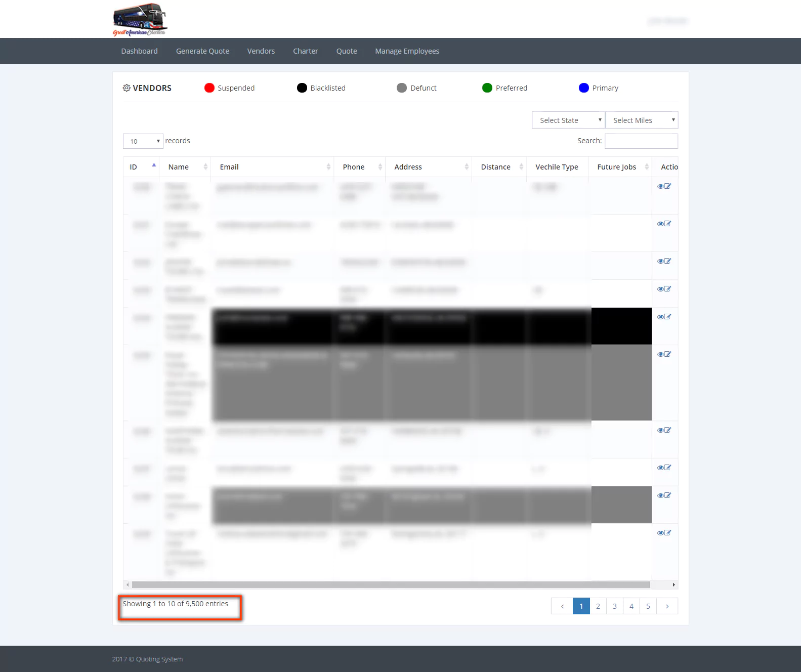View the tenth and last vendor row
Screen dimensions: 801x672
tap(660, 533)
